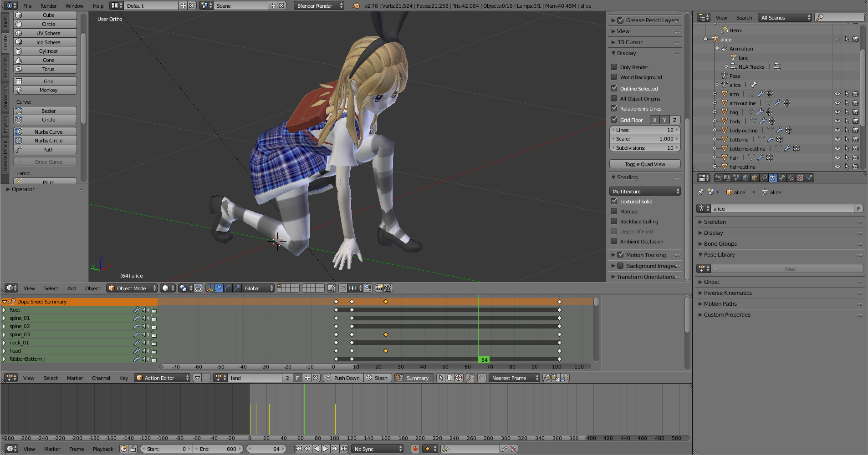Click the grid floor Scale value field
Image resolution: width=868 pixels, height=455 pixels.
(x=645, y=139)
